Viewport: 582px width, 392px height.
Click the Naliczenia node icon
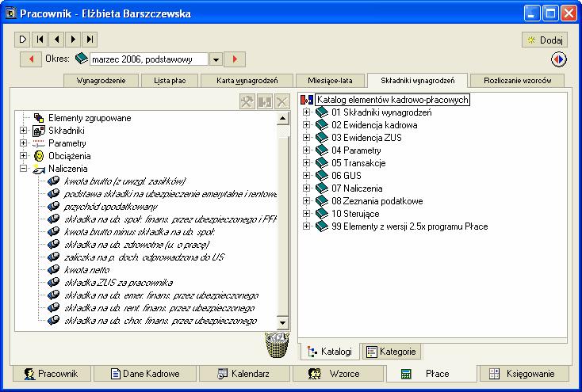(39, 169)
